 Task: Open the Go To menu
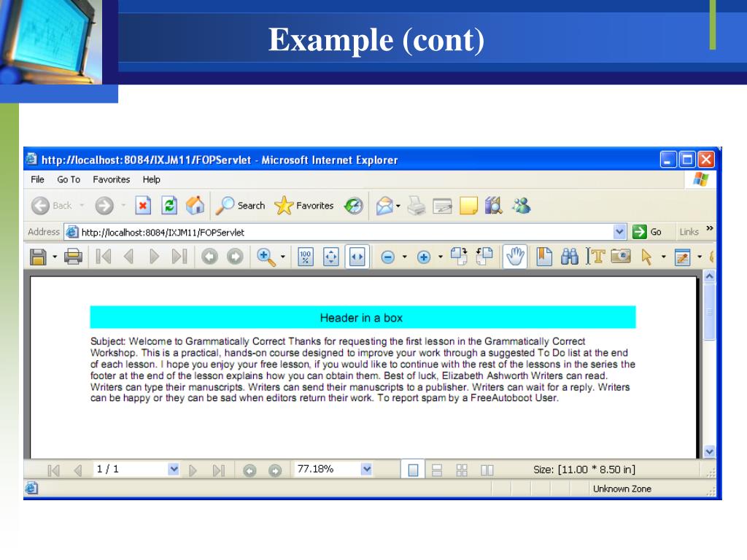pyautogui.click(x=69, y=179)
